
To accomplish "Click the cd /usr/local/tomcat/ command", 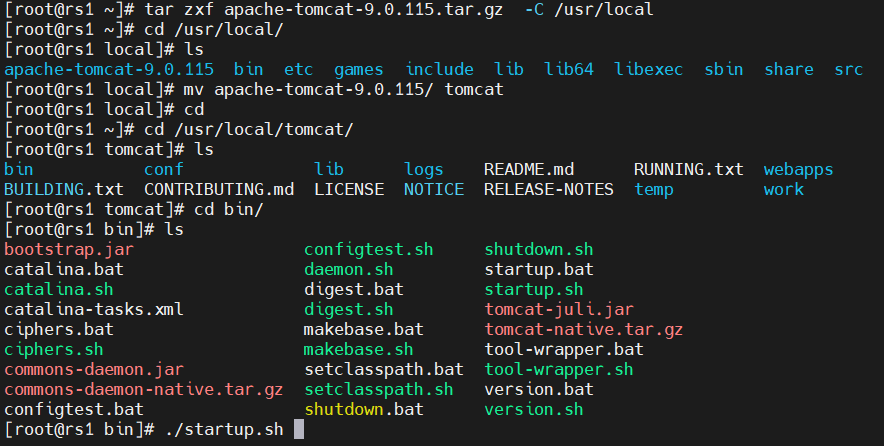I will click(249, 129).
